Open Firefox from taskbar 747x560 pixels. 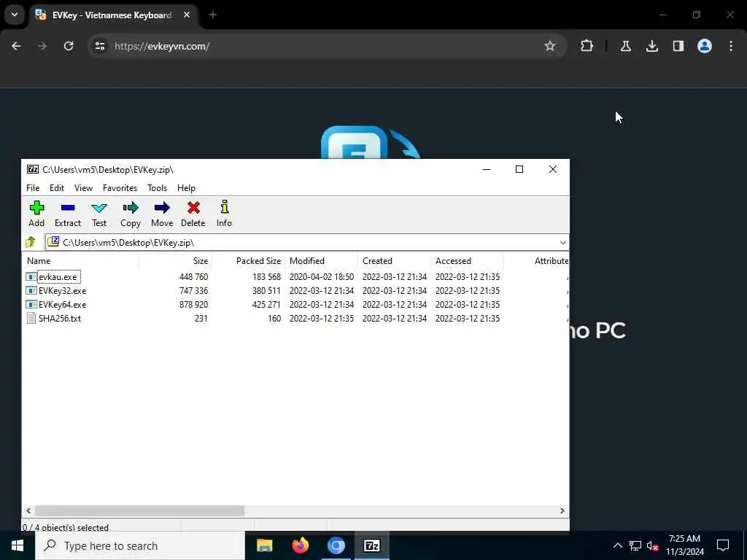(x=300, y=545)
